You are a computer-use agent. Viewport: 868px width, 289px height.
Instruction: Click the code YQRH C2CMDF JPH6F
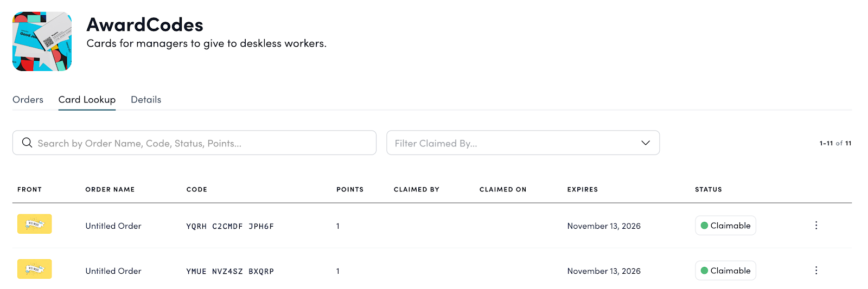(x=230, y=227)
